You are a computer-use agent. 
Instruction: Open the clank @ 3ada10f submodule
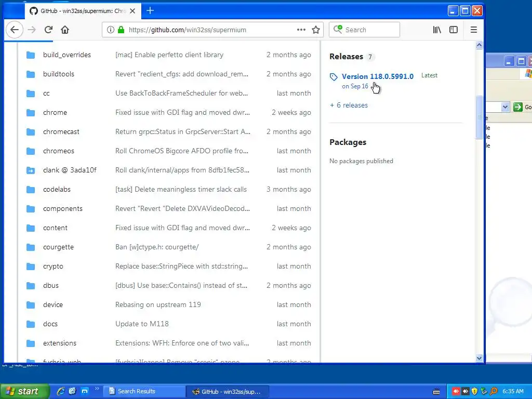tap(70, 170)
